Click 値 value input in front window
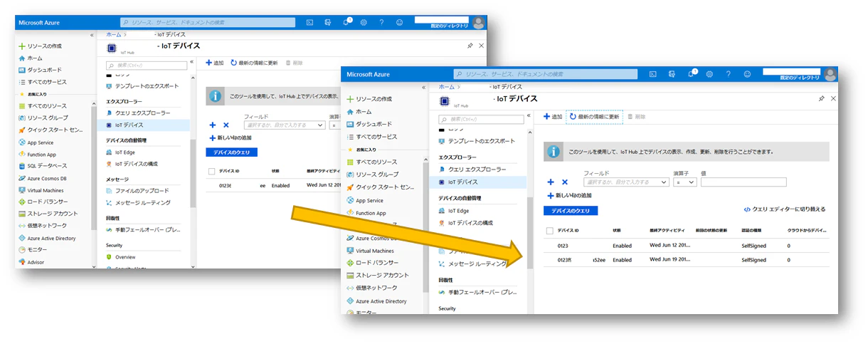868x344 pixels. point(743,182)
